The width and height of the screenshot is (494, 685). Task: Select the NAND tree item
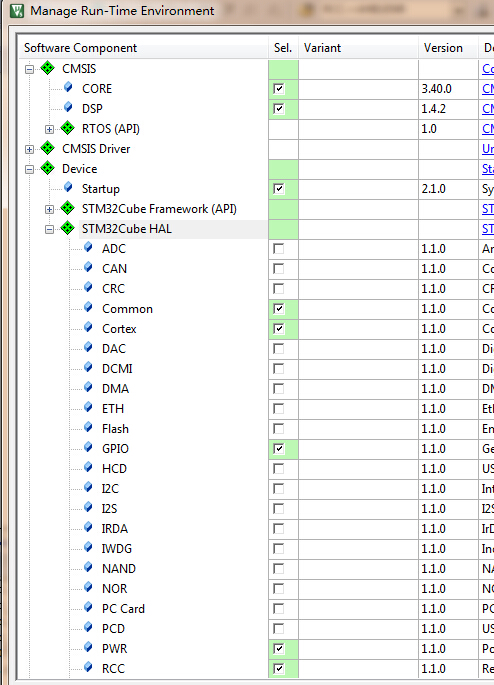click(x=119, y=569)
